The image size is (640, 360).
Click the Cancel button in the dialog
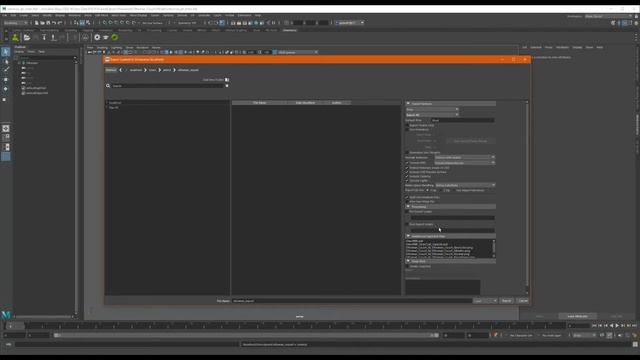[x=523, y=301]
